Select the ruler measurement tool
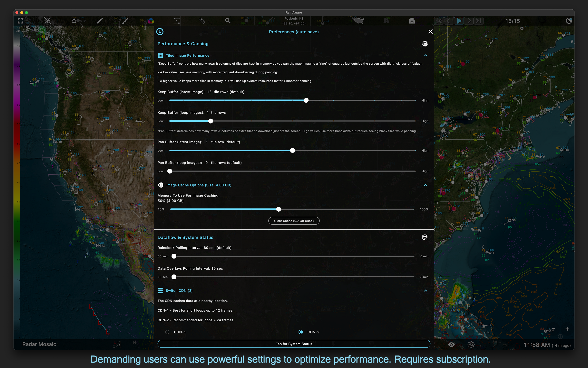 click(202, 21)
